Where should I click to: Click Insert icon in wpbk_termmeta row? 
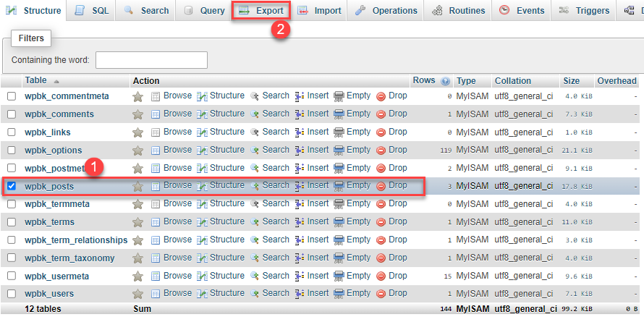pyautogui.click(x=300, y=204)
